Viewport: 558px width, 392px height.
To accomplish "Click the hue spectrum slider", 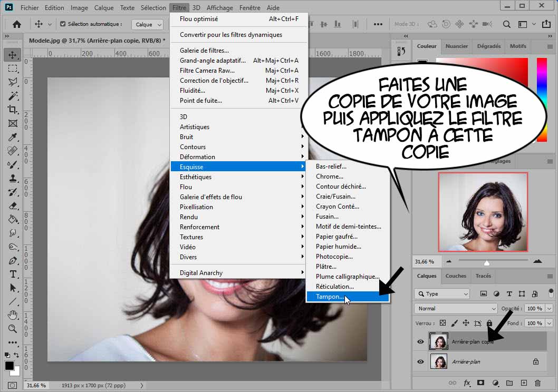I will click(x=542, y=100).
